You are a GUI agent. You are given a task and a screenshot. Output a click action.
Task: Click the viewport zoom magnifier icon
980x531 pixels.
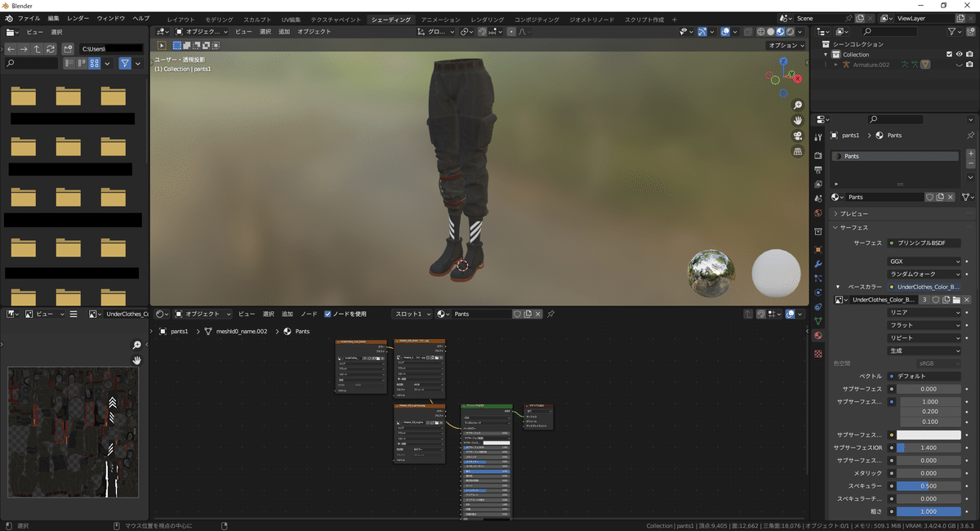coord(797,105)
